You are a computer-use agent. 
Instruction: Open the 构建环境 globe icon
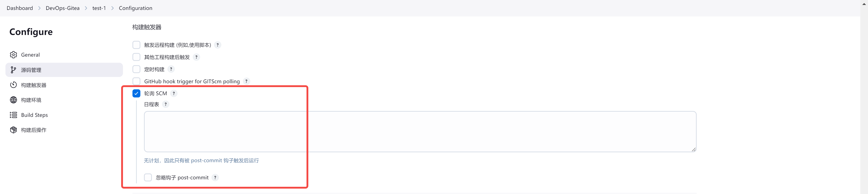pos(14,100)
